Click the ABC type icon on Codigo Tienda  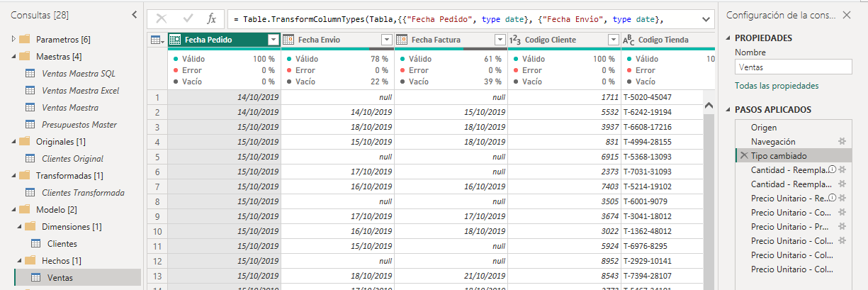(x=629, y=40)
